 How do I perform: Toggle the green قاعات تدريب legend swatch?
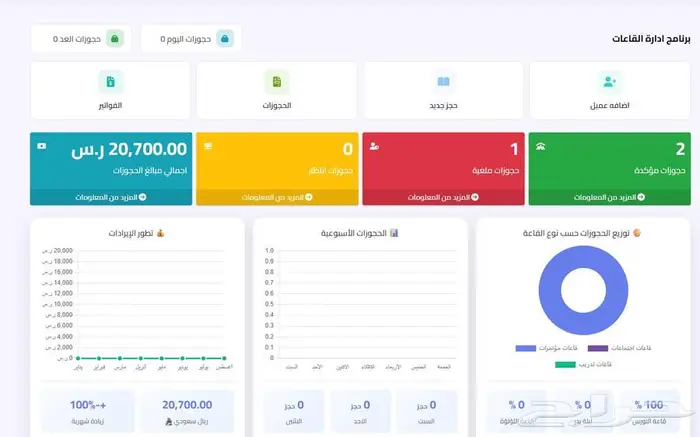pyautogui.click(x=565, y=365)
